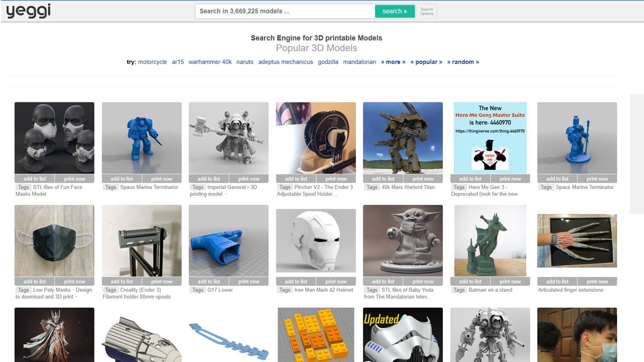Try the ar15 search link
The height and width of the screenshot is (362, 644).
178,62
